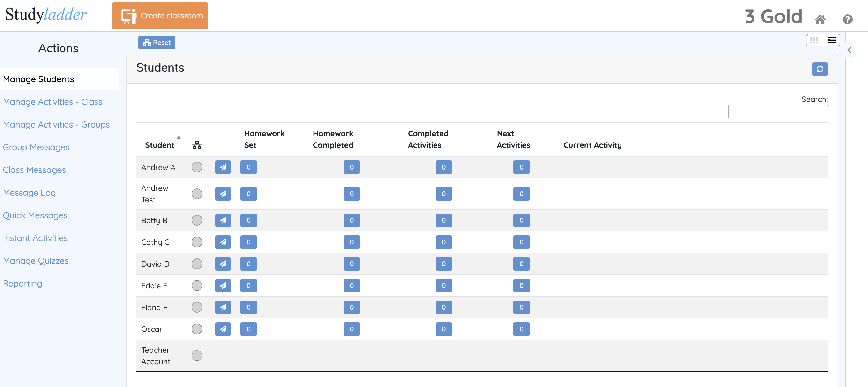This screenshot has height=387, width=868.
Task: Sort by Student column arrow
Action: click(179, 137)
